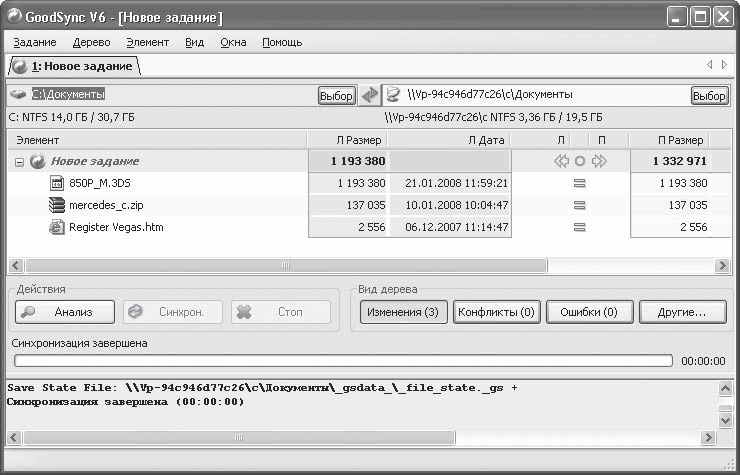
Task: Switch to the 1: Новое задание tab
Action: [x=75, y=66]
